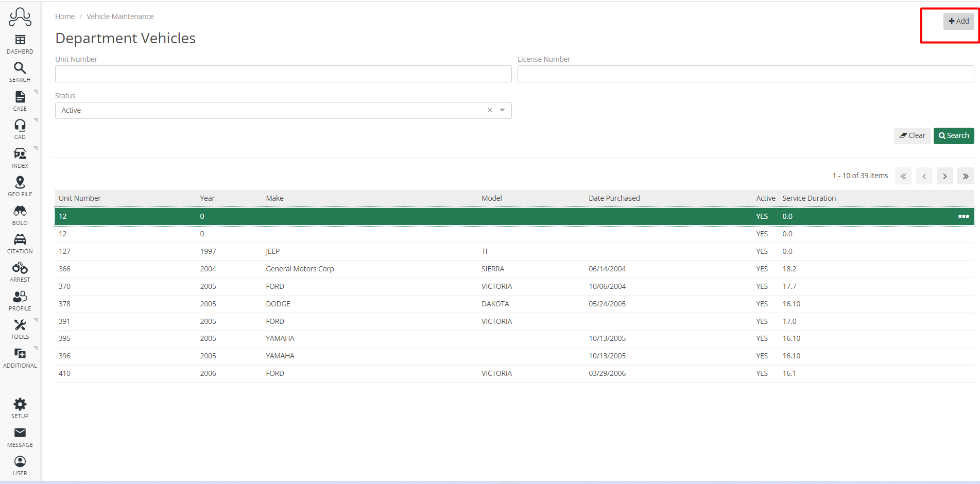Select the unit 410 row

pyautogui.click(x=514, y=373)
